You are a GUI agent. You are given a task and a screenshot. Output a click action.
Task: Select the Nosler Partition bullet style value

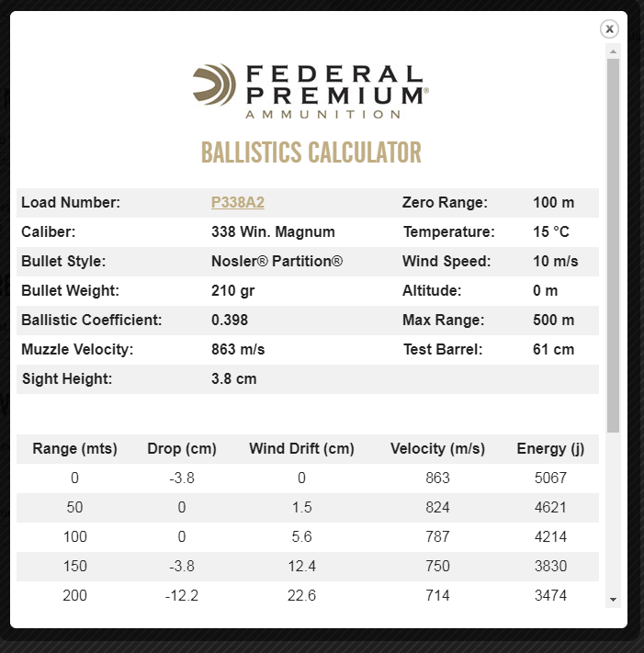[x=277, y=261]
